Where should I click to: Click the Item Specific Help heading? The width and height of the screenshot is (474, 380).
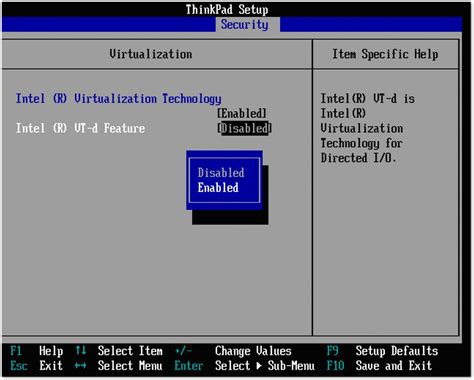point(385,54)
